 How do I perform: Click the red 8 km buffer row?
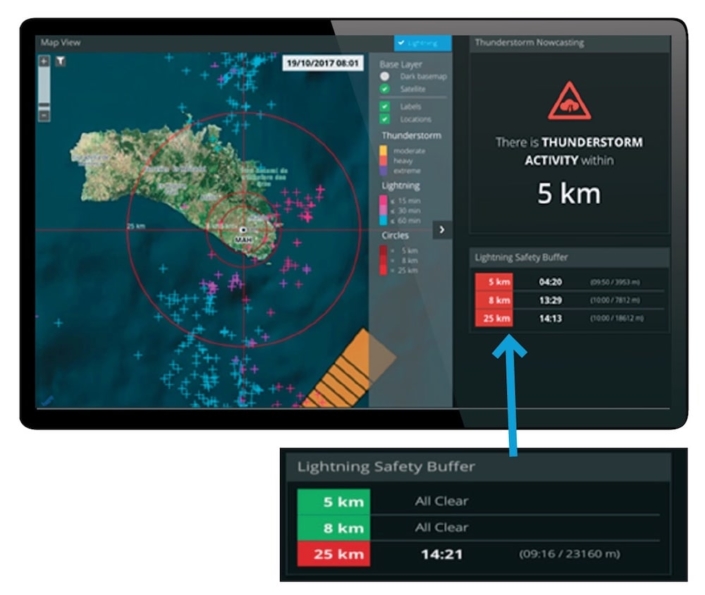[x=570, y=300]
